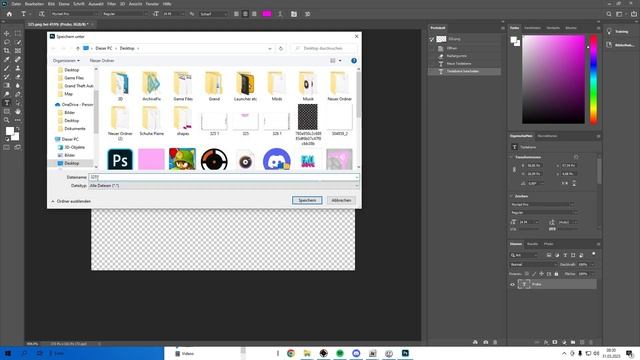Click Desktop in the address breadcrumb

[x=127, y=48]
